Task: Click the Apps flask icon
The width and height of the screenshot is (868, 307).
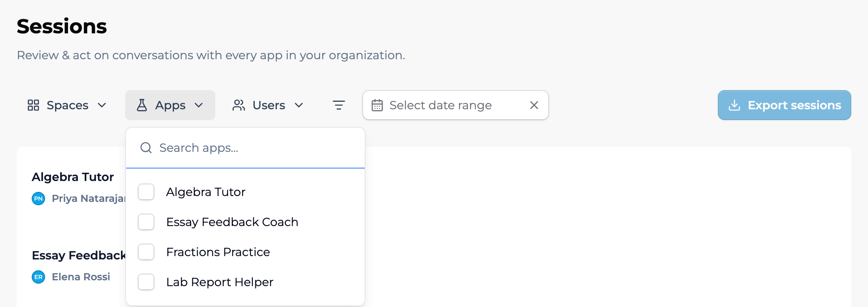Action: coord(142,105)
